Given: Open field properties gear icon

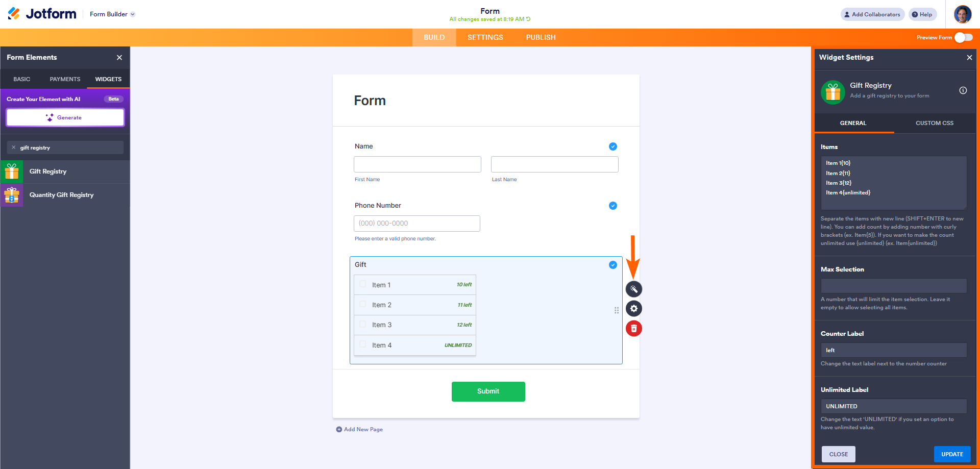Looking at the screenshot, I should click(633, 309).
